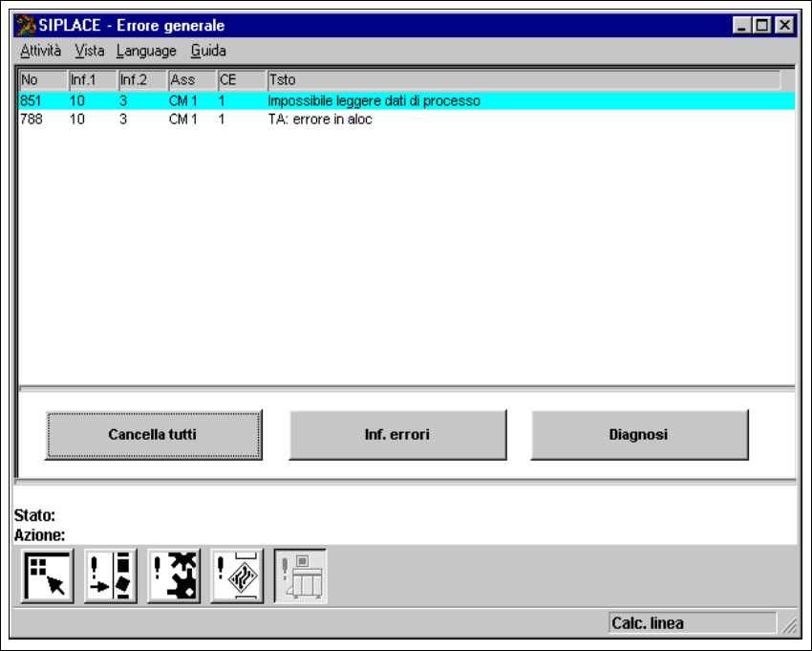Open the Vista menu
Screen dimensions: 812x651
pyautogui.click(x=89, y=51)
